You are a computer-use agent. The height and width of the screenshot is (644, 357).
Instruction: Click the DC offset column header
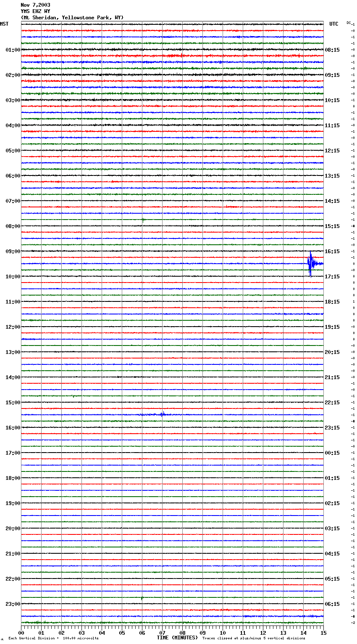[349, 23]
